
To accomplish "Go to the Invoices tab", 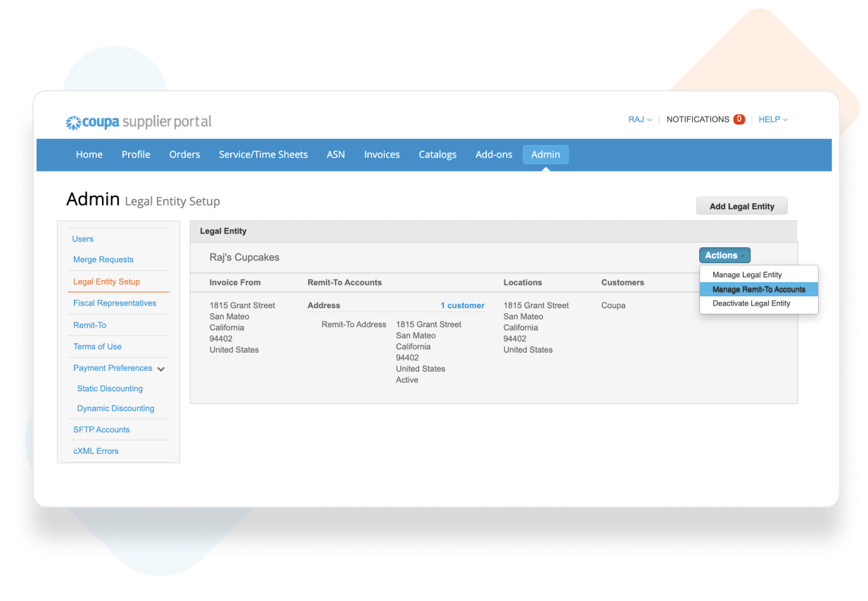I will pos(382,155).
